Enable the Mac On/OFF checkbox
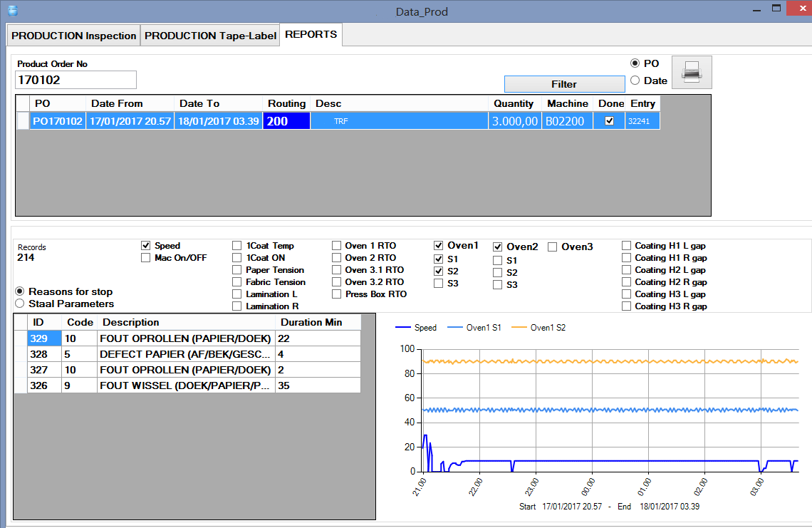The height and width of the screenshot is (528, 812). (x=145, y=257)
